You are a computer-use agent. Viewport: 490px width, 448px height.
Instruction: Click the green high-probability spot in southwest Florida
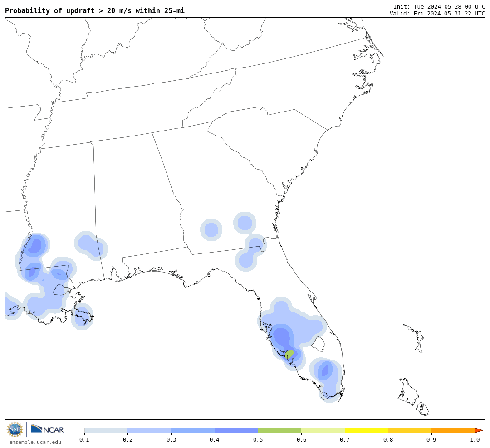click(x=289, y=354)
